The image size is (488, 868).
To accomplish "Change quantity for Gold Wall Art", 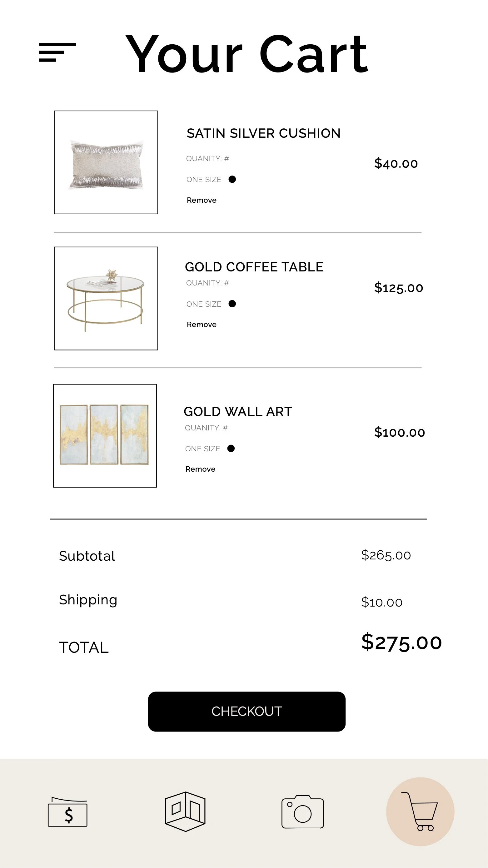I will coord(206,428).
